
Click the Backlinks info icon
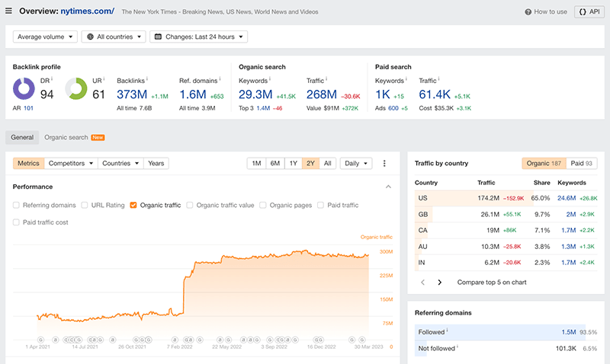(x=146, y=79)
